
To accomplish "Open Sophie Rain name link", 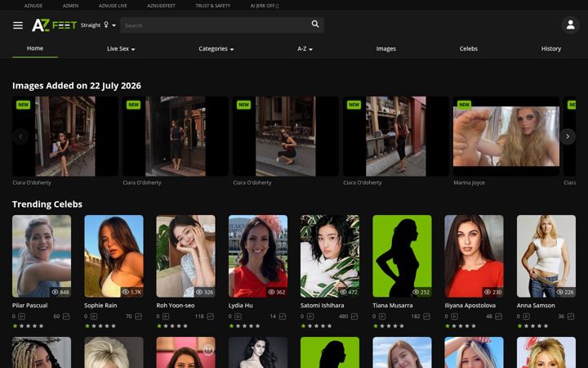I will pyautogui.click(x=100, y=305).
